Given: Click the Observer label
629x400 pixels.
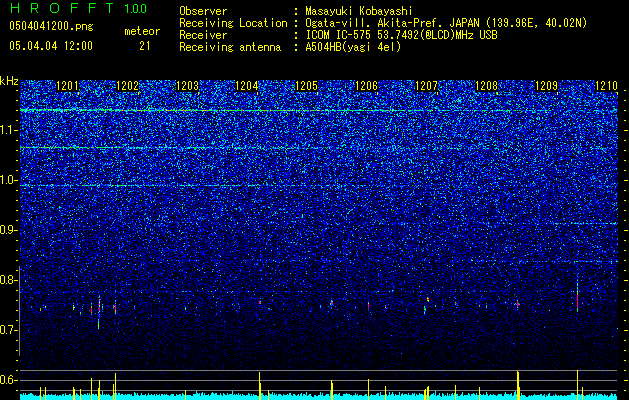Looking at the screenshot, I should pos(203,11).
